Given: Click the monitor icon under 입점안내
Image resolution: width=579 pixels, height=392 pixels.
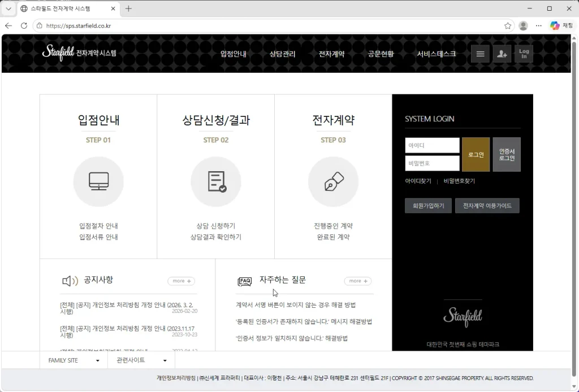Looking at the screenshot, I should coord(98,181).
